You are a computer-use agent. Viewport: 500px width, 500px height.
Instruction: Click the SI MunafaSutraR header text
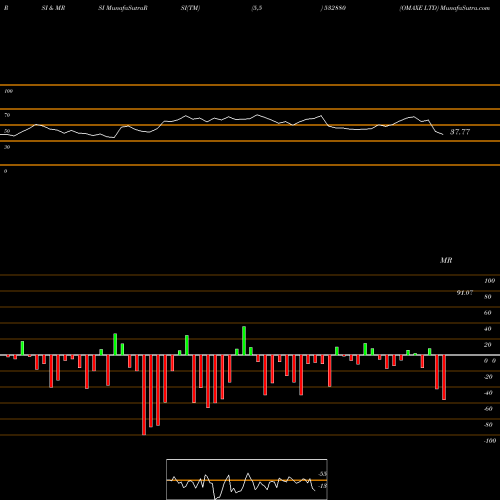[x=123, y=8]
